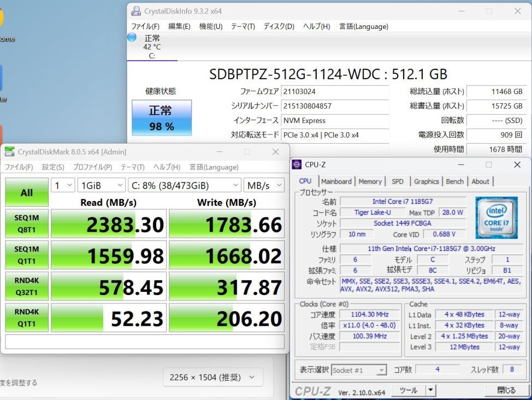Click the ファームウェア value 21103024

[335, 91]
